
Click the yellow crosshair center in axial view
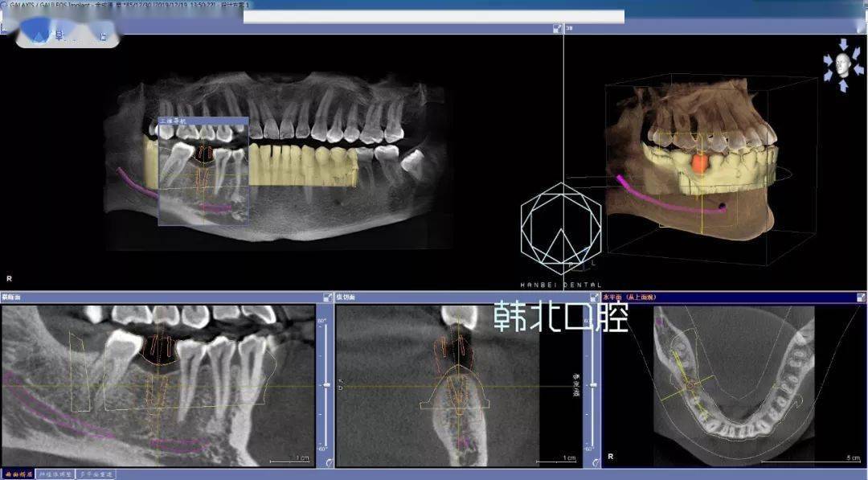point(690,387)
